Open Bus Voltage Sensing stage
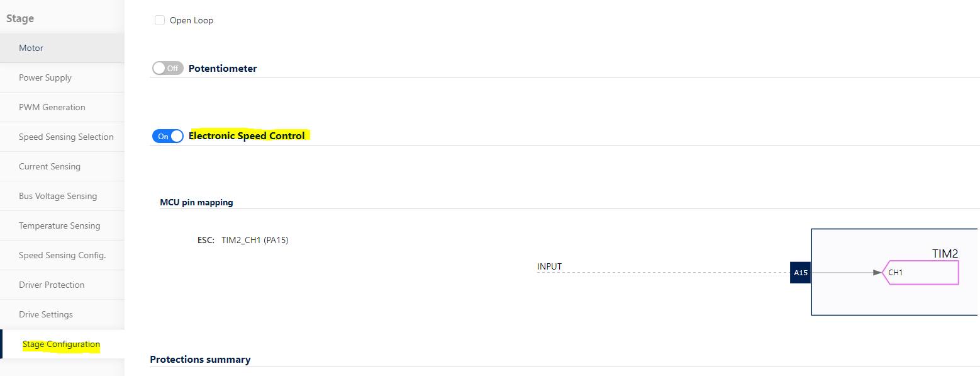The image size is (980, 376). tap(62, 196)
